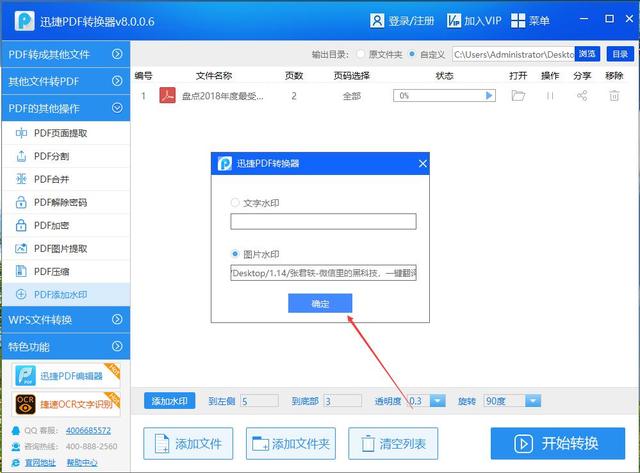This screenshot has width=640, height=473.
Task: Click the 到底部 value field
Action: click(x=342, y=401)
